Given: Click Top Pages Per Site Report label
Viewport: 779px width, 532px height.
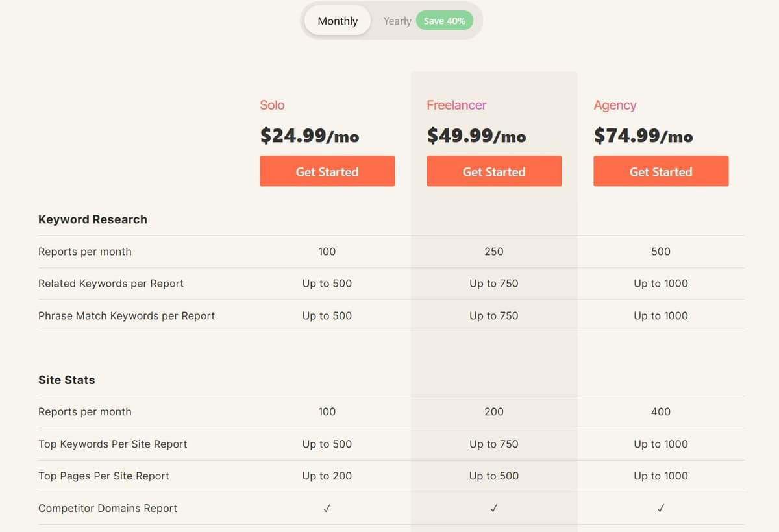Looking at the screenshot, I should click(x=104, y=476).
